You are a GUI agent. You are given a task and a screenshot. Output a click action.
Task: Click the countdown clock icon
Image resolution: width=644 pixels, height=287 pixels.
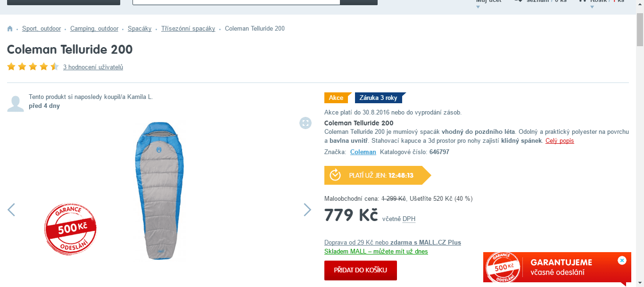pos(335,175)
